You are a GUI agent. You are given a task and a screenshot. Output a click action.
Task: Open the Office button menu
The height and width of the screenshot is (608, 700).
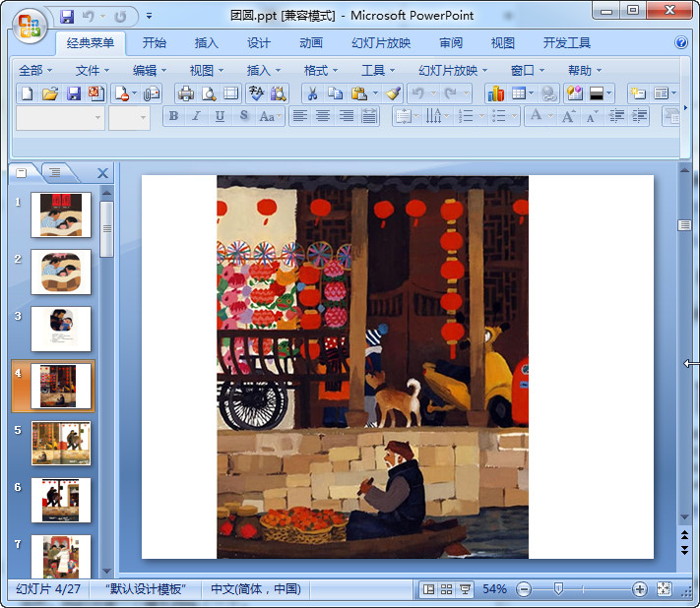(x=30, y=26)
